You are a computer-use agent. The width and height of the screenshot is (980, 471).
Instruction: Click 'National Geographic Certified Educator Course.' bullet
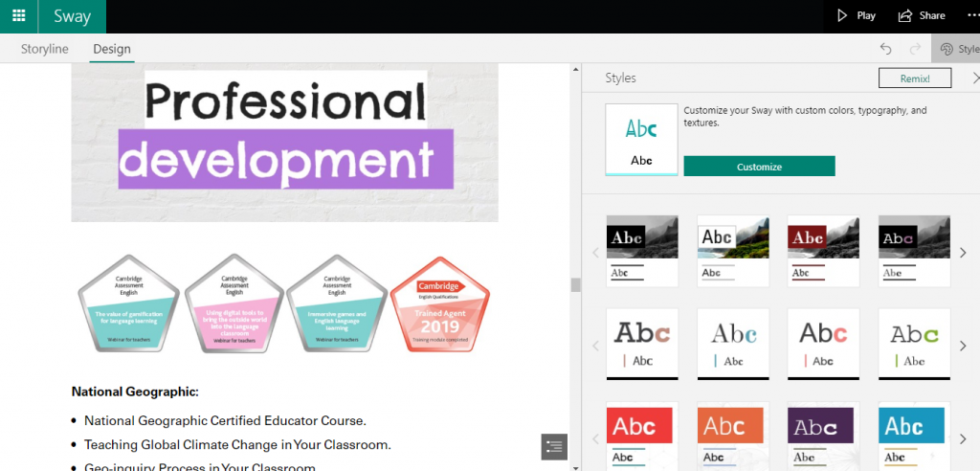(x=225, y=421)
